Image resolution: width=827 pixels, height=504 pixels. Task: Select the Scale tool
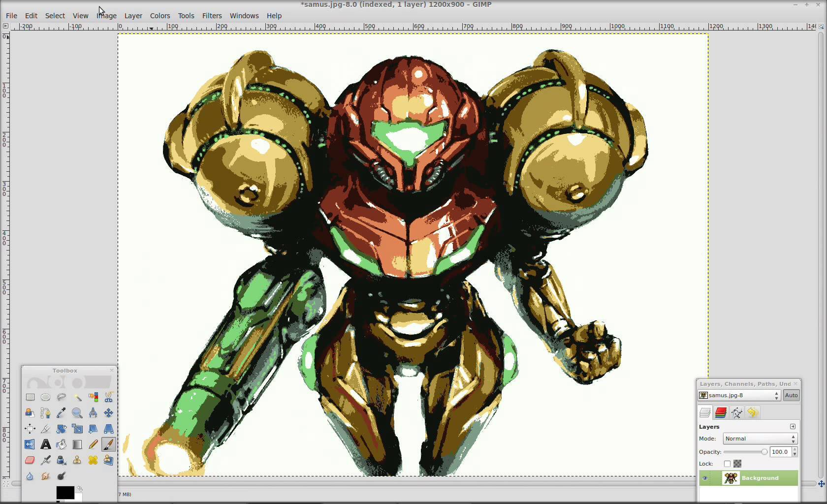coord(77,428)
